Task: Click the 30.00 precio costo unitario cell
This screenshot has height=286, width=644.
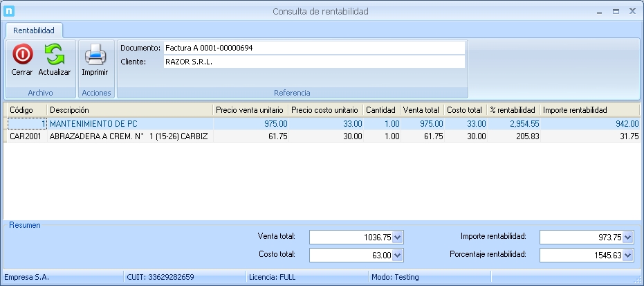Action: [326, 136]
